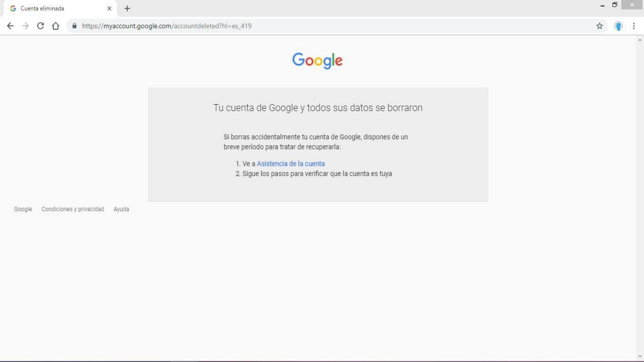Open the Chrome profile avatar
644x362 pixels.
pyautogui.click(x=618, y=26)
